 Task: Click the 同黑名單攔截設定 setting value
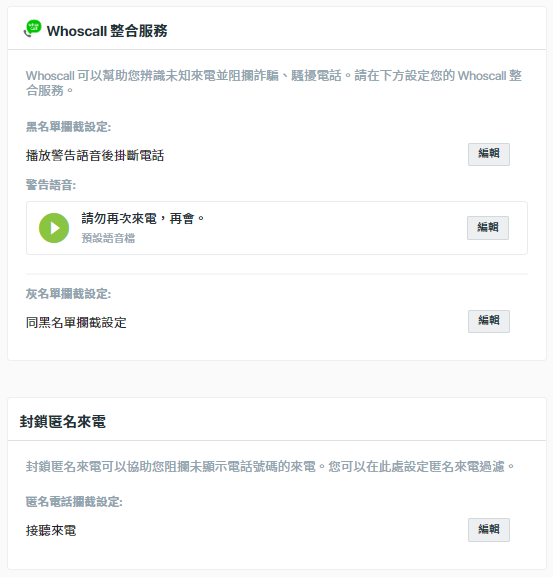point(76,323)
